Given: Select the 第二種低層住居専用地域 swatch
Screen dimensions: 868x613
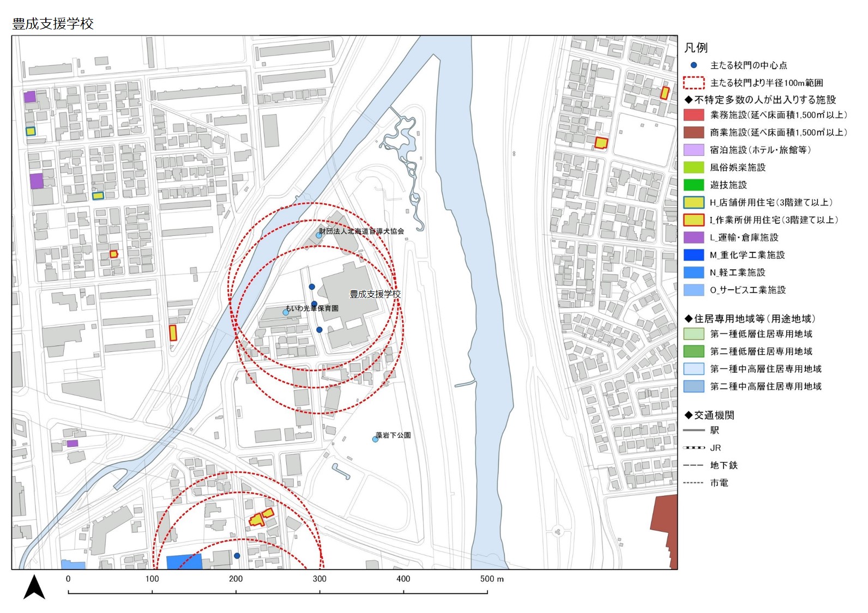Looking at the screenshot, I should (x=694, y=351).
